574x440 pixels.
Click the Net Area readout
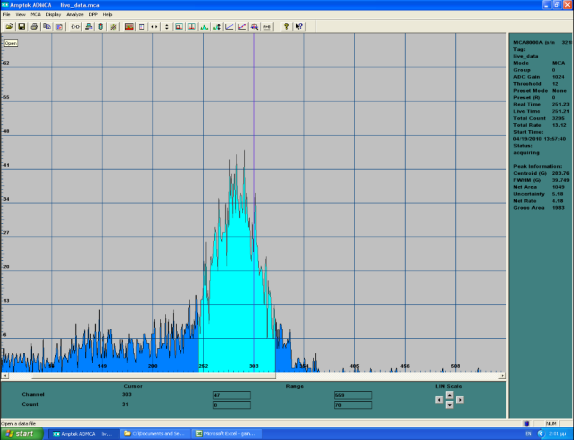click(539, 187)
